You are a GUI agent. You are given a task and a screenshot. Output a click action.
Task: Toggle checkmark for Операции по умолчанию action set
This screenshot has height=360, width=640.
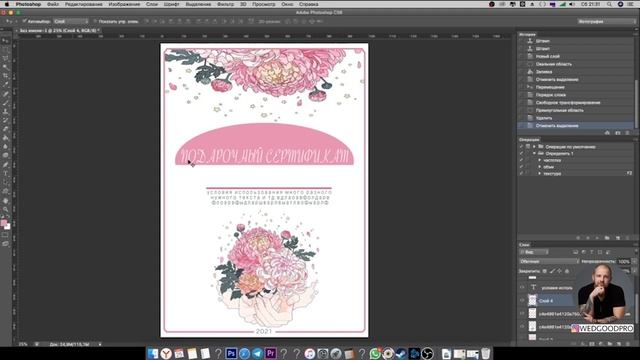coord(521,147)
